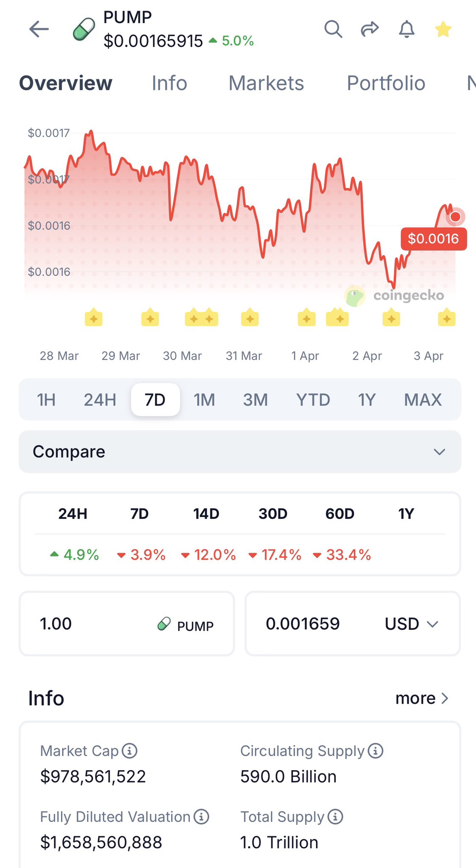
Task: Tap the back arrow icon
Action: (x=39, y=30)
